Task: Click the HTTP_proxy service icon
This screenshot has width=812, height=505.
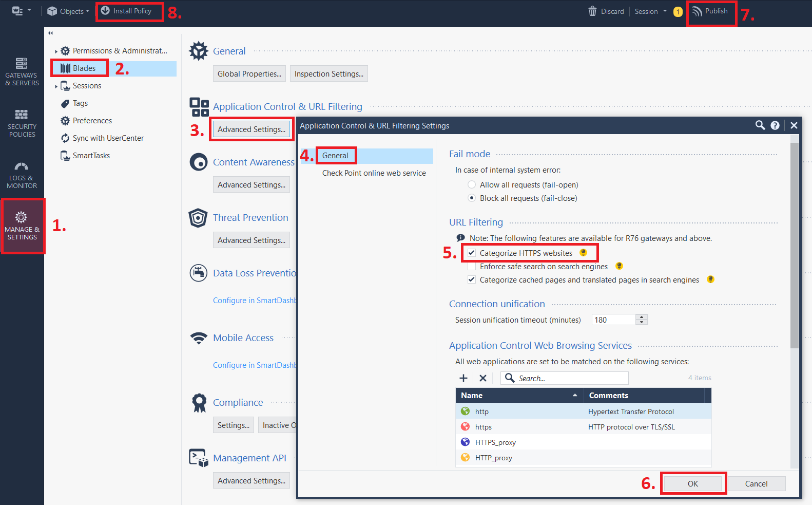Action: [x=466, y=457]
